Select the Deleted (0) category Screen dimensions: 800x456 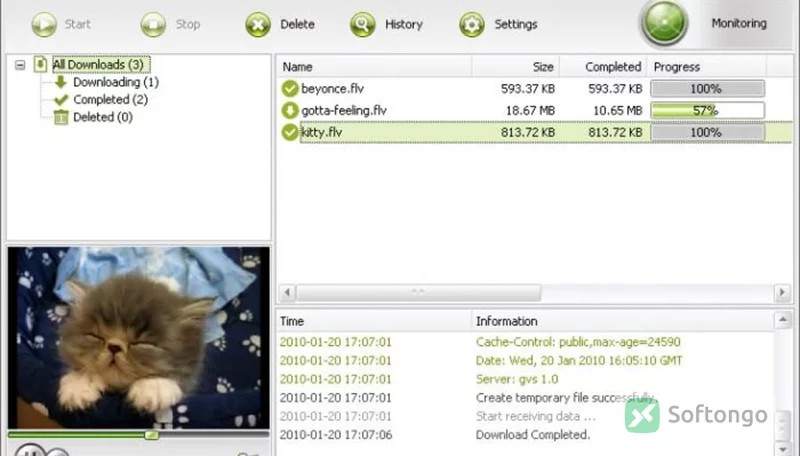(103, 117)
